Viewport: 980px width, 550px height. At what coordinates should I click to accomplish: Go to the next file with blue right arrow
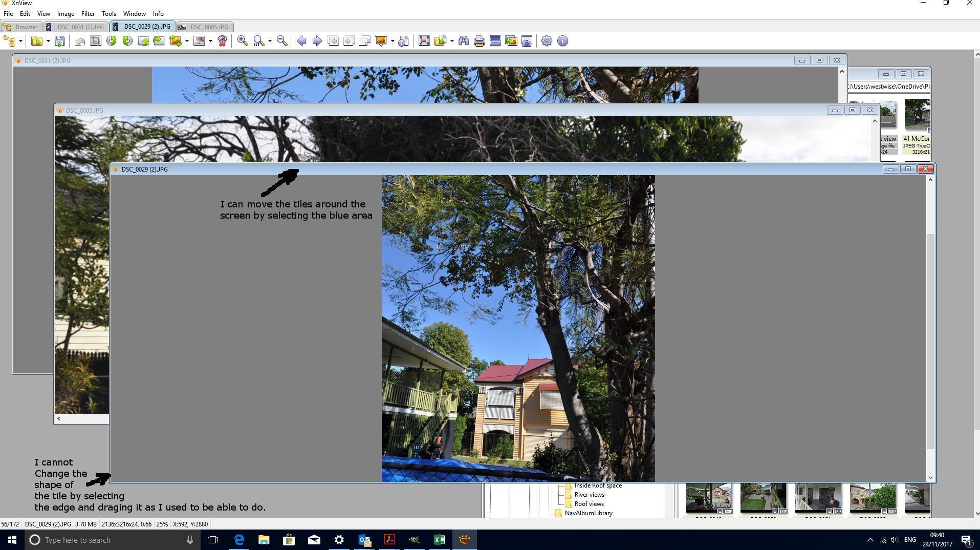[x=317, y=41]
